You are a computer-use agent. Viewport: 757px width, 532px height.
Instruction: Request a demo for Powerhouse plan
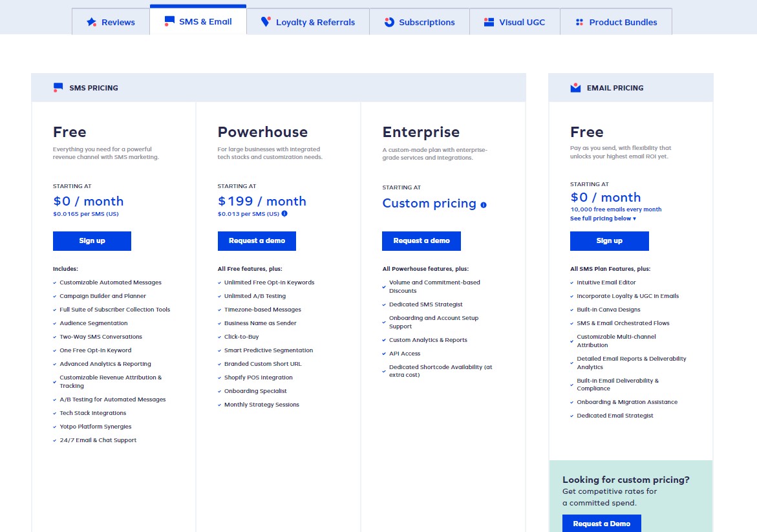(x=257, y=241)
